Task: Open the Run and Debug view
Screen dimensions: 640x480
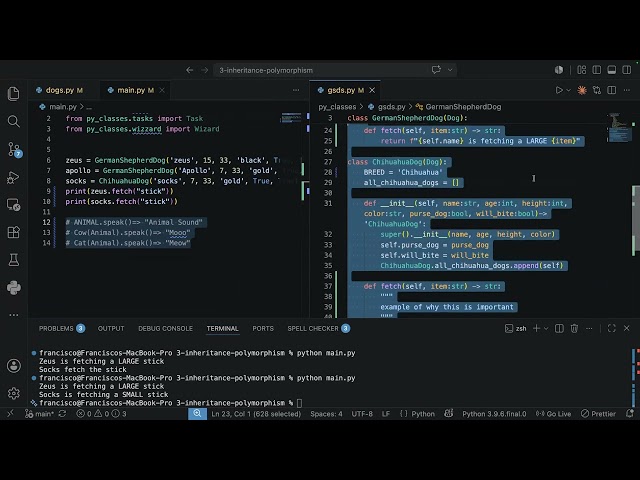Action: [13, 177]
